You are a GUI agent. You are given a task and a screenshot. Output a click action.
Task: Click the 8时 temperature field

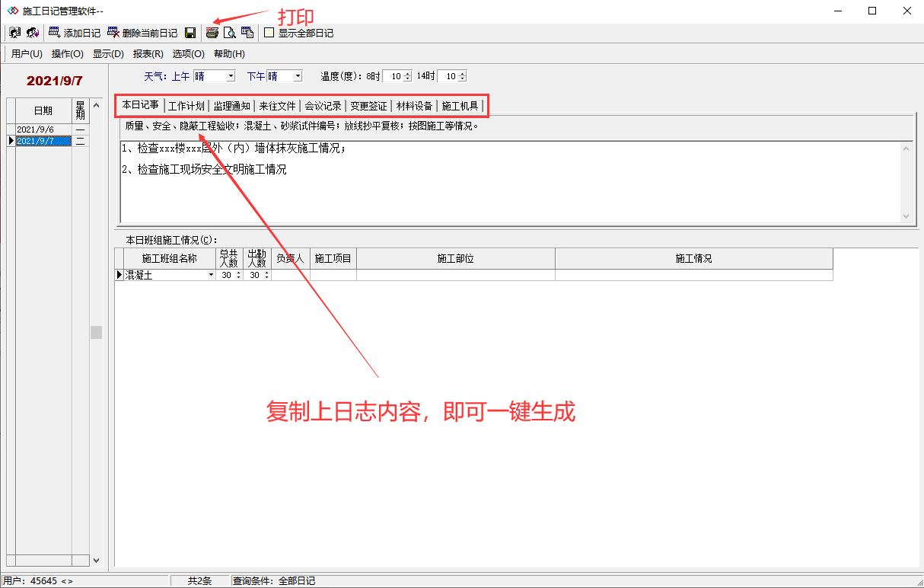(x=393, y=76)
